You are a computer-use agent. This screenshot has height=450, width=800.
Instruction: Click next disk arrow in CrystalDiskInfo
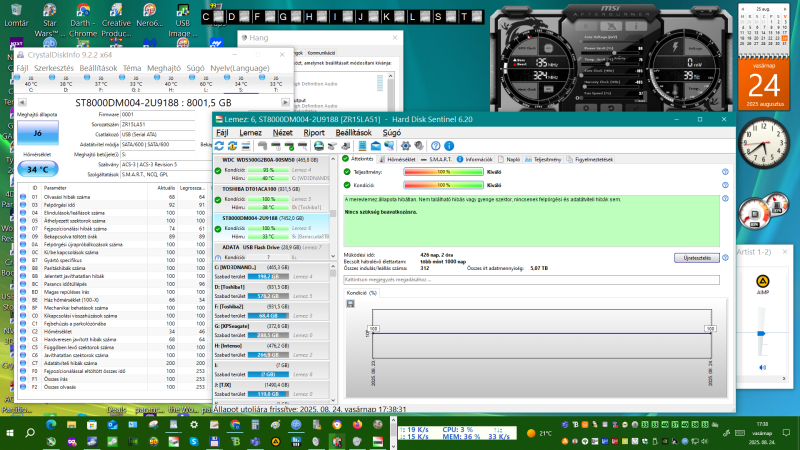point(285,103)
